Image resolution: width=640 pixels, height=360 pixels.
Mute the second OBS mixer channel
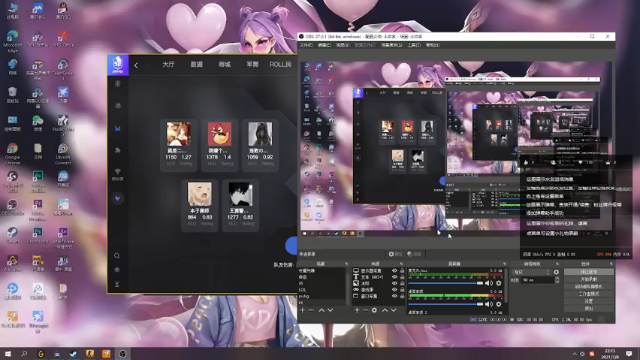click(x=489, y=304)
